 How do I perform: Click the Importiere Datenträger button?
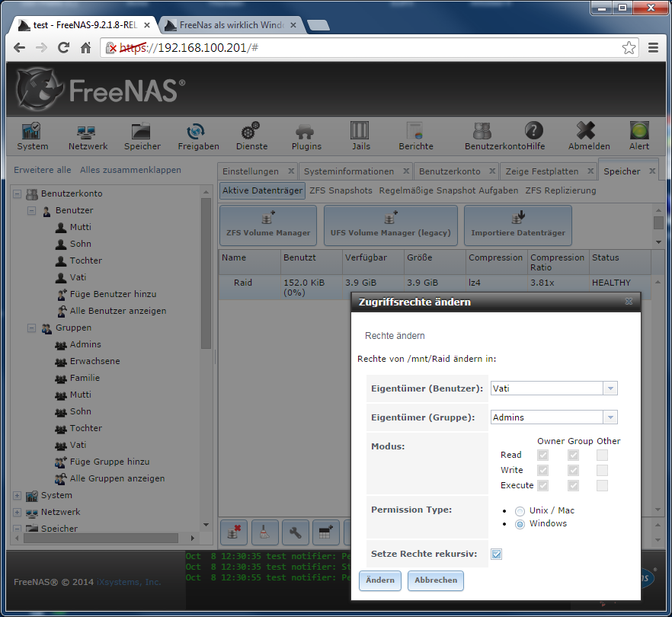(x=518, y=225)
